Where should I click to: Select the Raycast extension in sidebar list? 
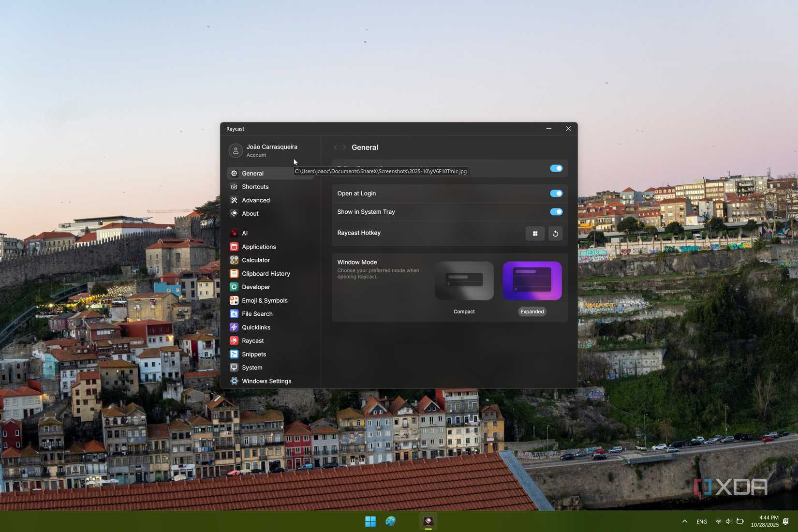point(270,341)
